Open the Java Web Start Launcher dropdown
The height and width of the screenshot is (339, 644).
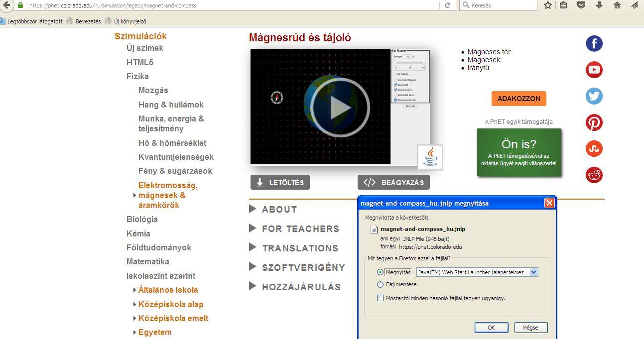click(534, 272)
